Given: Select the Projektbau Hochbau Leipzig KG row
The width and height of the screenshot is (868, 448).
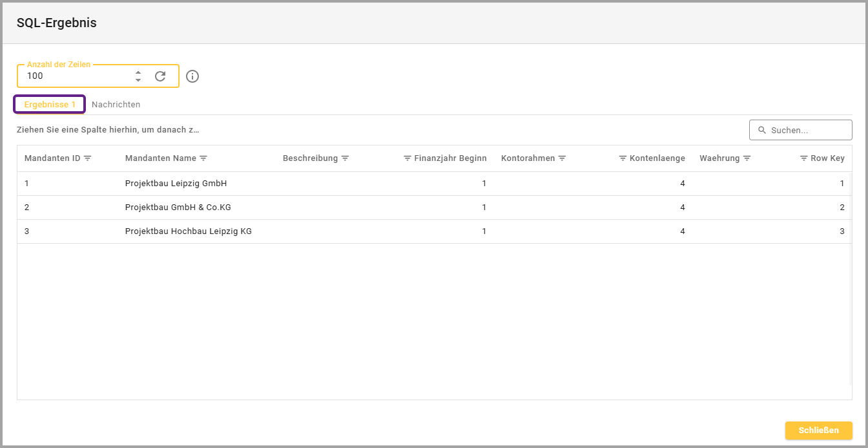Looking at the screenshot, I should pos(188,231).
